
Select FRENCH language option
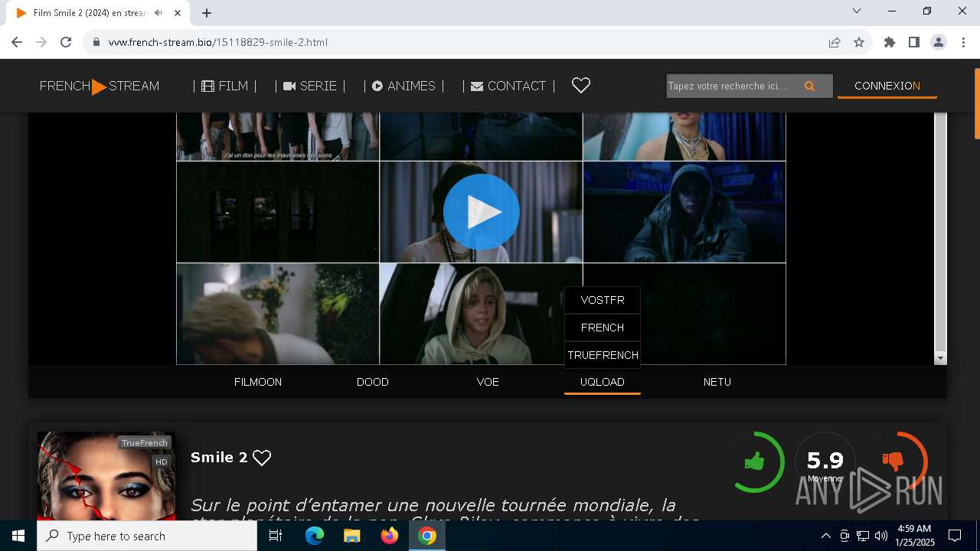603,328
